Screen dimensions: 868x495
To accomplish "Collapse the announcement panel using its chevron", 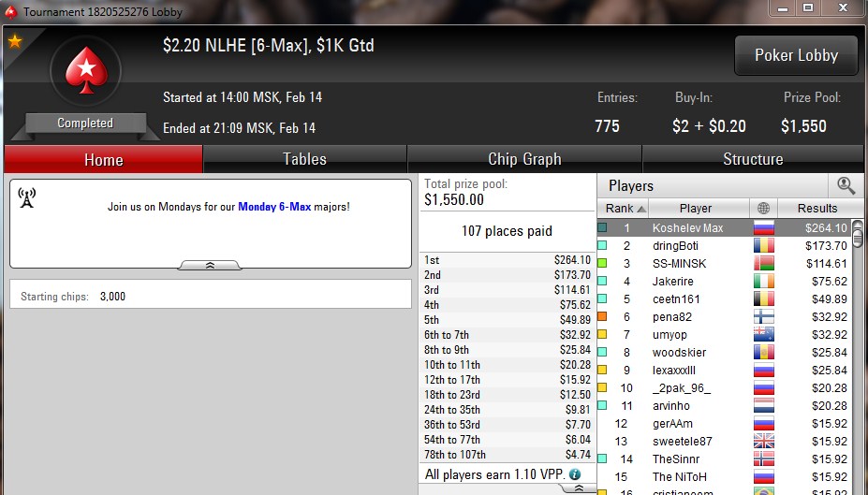I will click(x=210, y=266).
